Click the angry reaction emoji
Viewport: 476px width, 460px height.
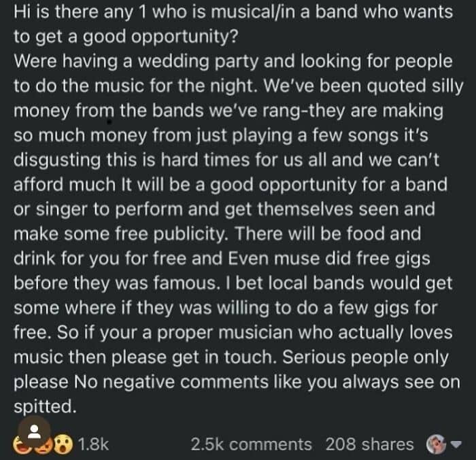[x=45, y=445]
